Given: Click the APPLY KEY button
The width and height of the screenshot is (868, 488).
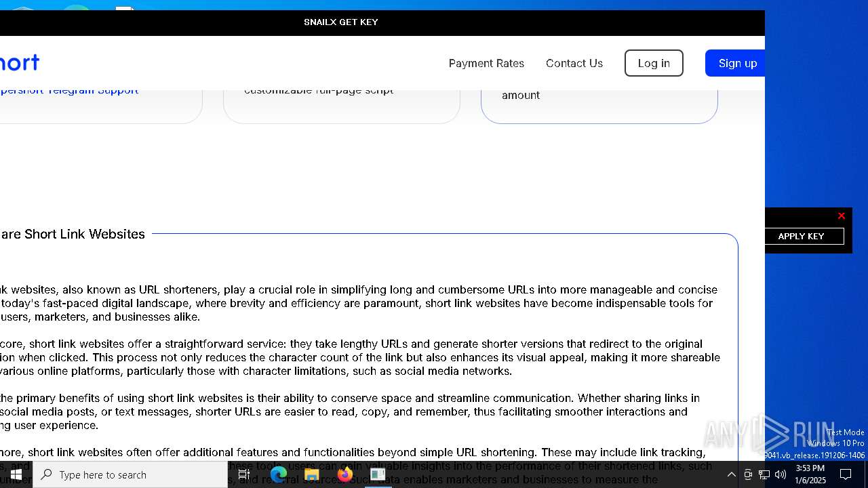Looking at the screenshot, I should [x=802, y=236].
